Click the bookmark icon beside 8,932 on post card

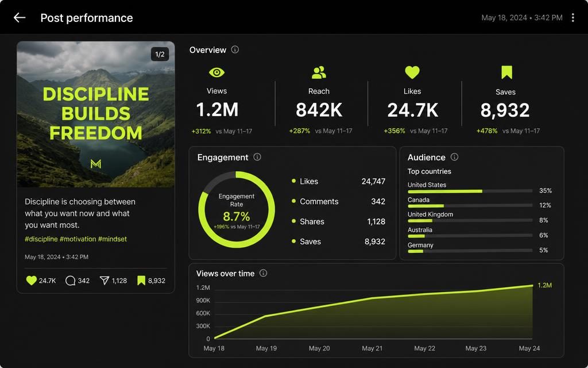pos(141,281)
